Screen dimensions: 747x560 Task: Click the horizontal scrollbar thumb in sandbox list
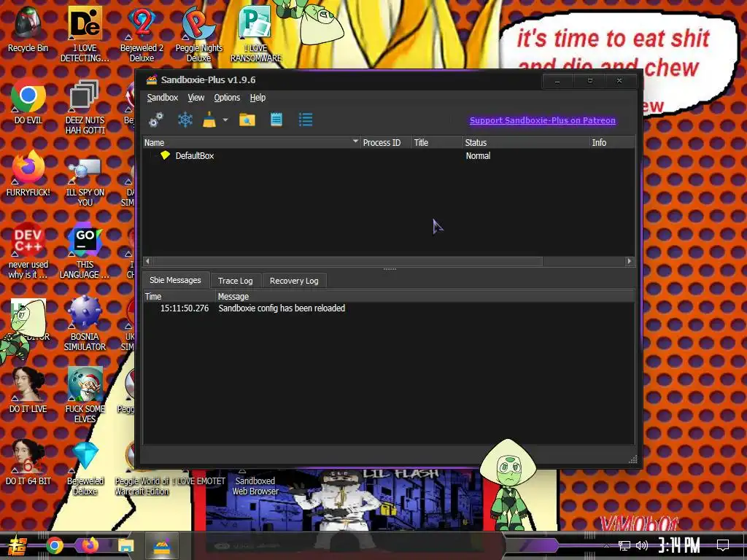[348, 261]
